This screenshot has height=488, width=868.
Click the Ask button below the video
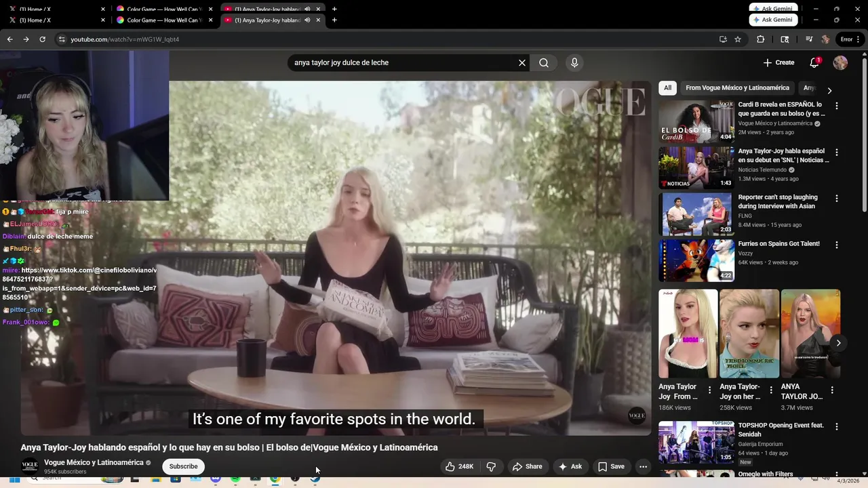pyautogui.click(x=570, y=466)
